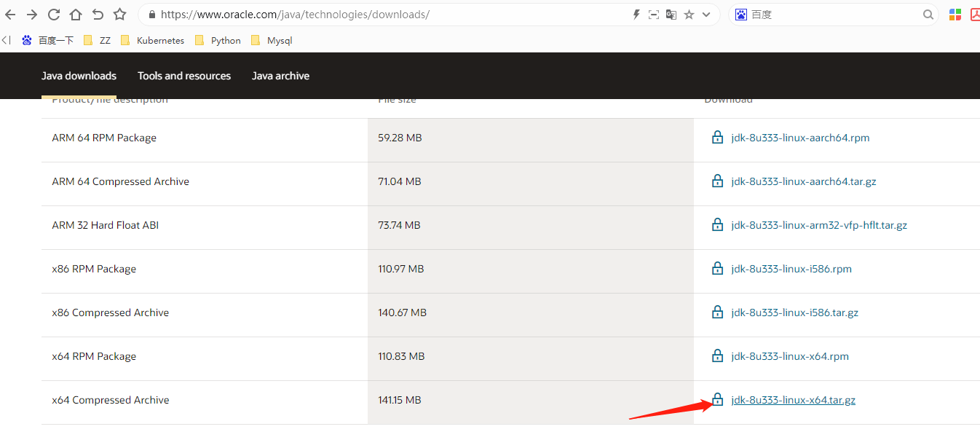Download jdk-8u333-linux-i586.rpm
Image resolution: width=980 pixels, height=448 pixels.
[791, 269]
